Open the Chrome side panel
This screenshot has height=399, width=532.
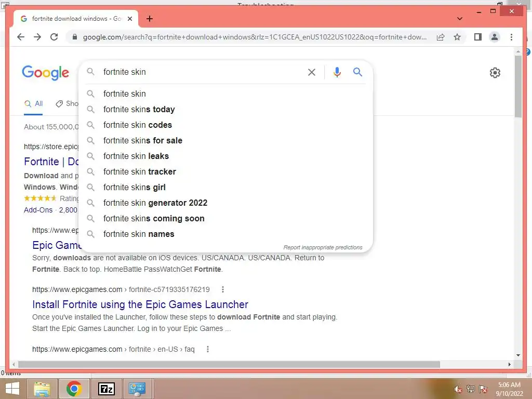tap(478, 37)
